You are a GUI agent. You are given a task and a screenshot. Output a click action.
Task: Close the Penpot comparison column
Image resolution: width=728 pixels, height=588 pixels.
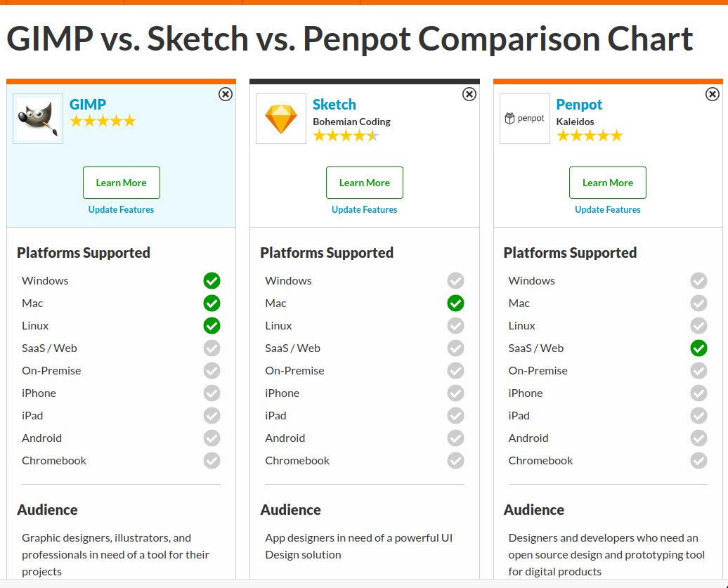click(712, 94)
